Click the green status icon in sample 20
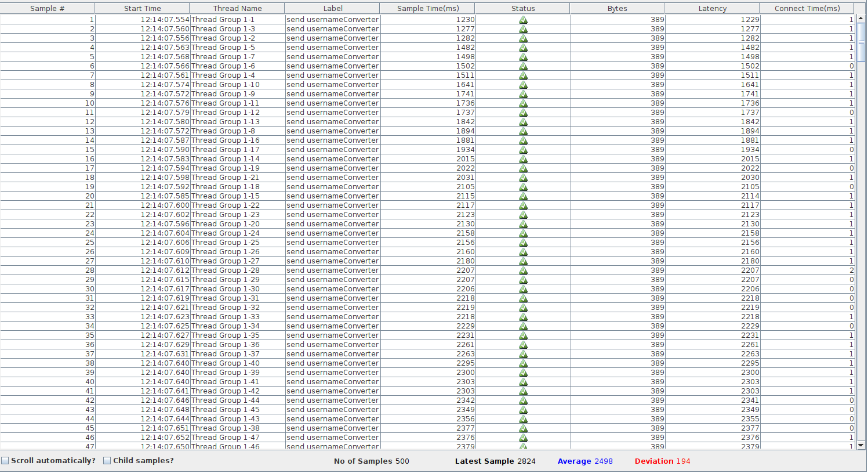This screenshot has width=868, height=473. [523, 196]
